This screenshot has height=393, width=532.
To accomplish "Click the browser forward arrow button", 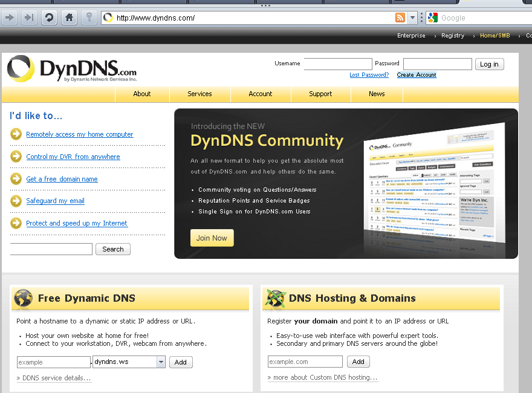I will tap(10, 18).
